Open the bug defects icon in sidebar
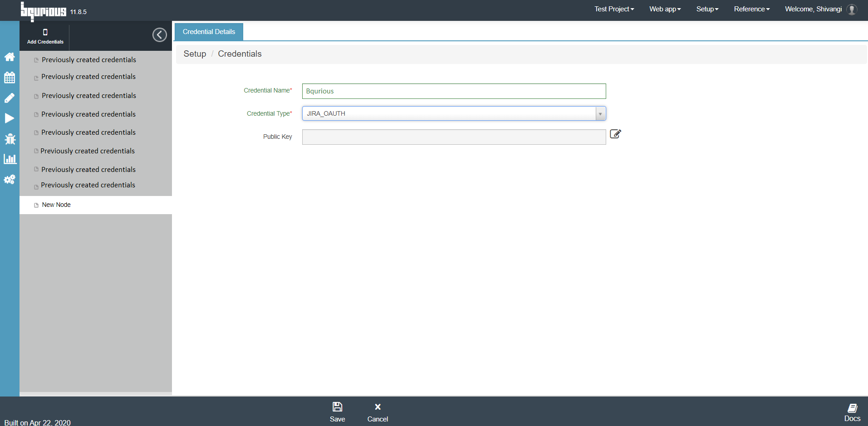 point(10,139)
